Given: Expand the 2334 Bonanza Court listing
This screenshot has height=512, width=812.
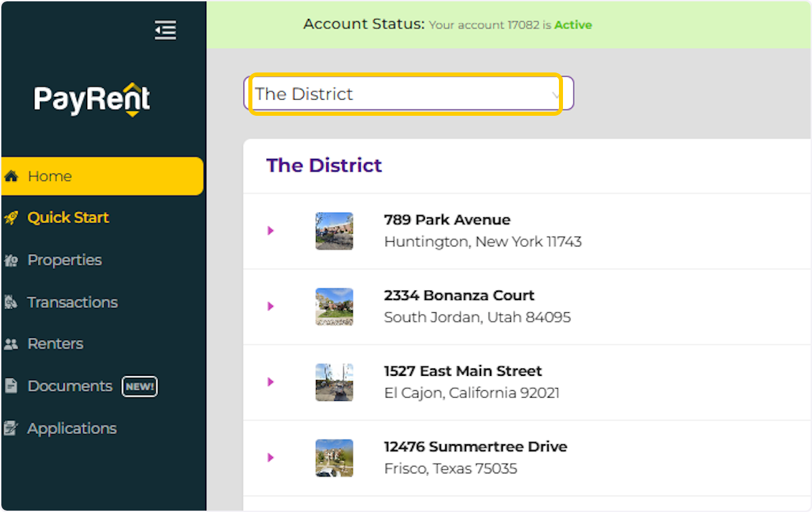Looking at the screenshot, I should [271, 307].
